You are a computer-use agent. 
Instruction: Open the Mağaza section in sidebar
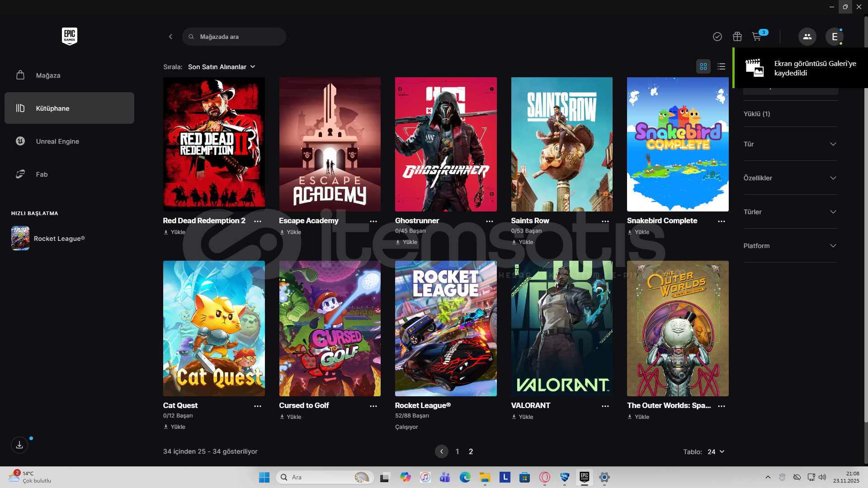point(48,75)
